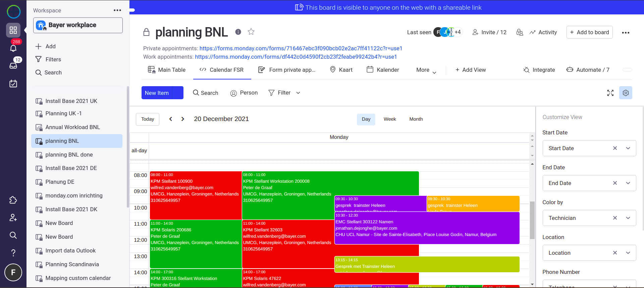Expand the End Date dropdown
The width and height of the screenshot is (644, 288).
point(628,183)
